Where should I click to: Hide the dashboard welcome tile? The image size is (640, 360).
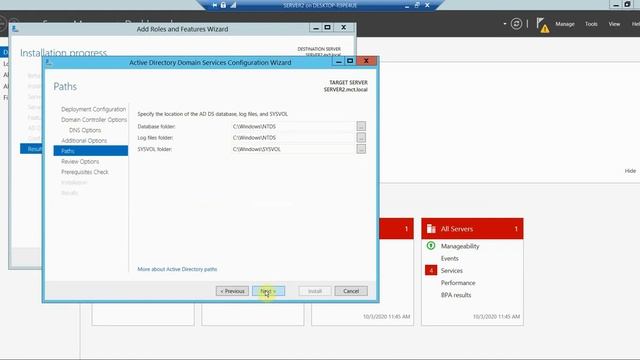click(630, 171)
